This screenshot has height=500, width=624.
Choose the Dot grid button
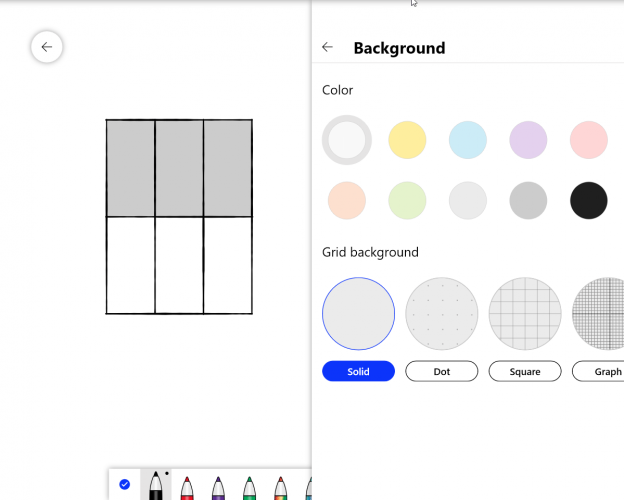coord(442,371)
